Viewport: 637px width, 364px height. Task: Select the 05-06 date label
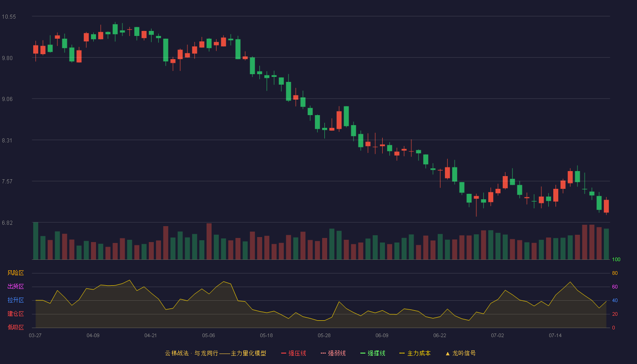point(208,335)
